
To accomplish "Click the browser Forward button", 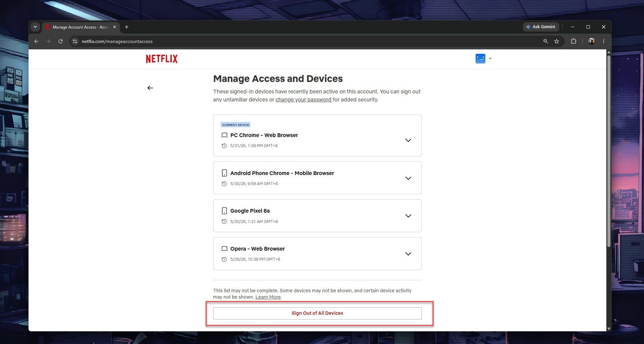I will click(x=48, y=41).
